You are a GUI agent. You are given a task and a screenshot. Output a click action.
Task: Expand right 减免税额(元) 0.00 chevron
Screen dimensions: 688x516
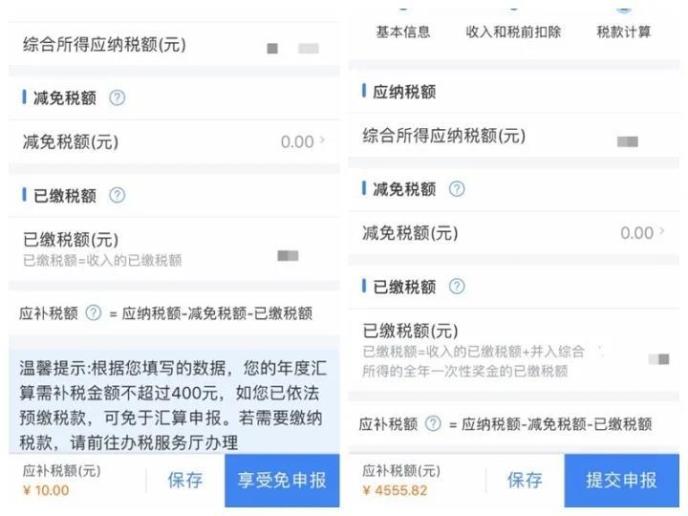coord(662,231)
